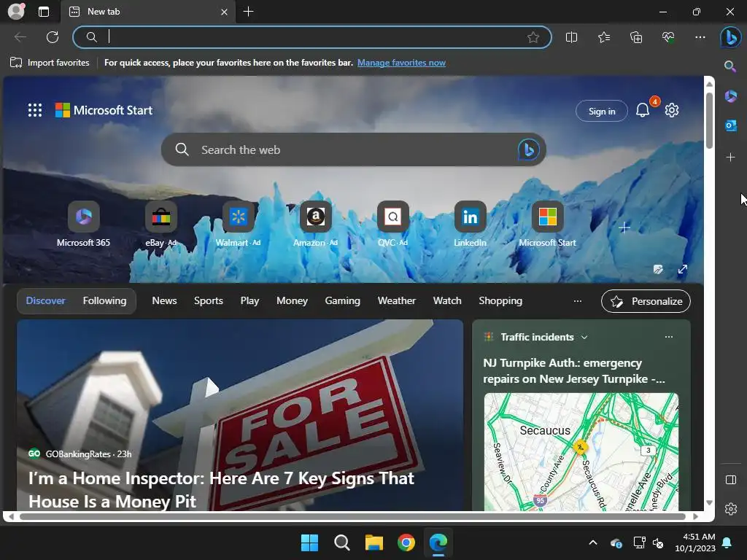This screenshot has height=560, width=747.
Task: Open the Walmart quick link
Action: click(239, 224)
